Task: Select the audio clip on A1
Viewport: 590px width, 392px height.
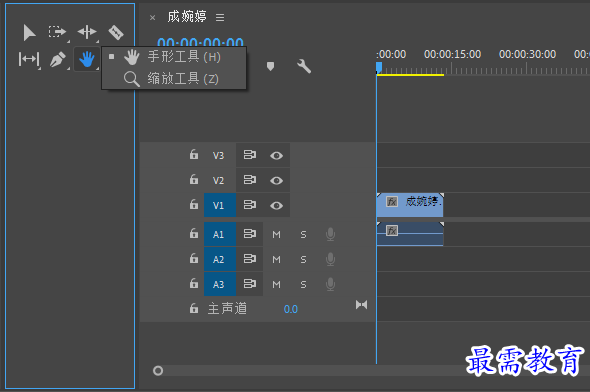Action: pyautogui.click(x=410, y=234)
